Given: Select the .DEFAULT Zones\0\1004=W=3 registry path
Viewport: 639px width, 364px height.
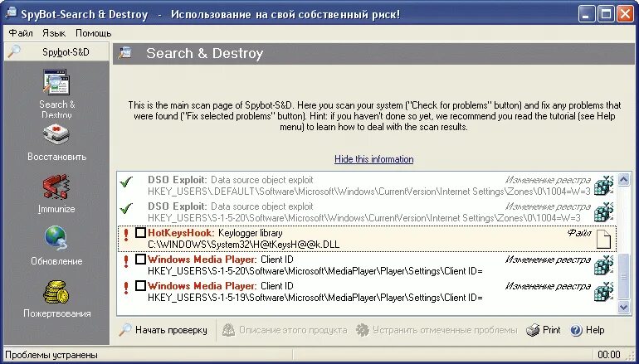Looking at the screenshot, I should click(368, 192).
